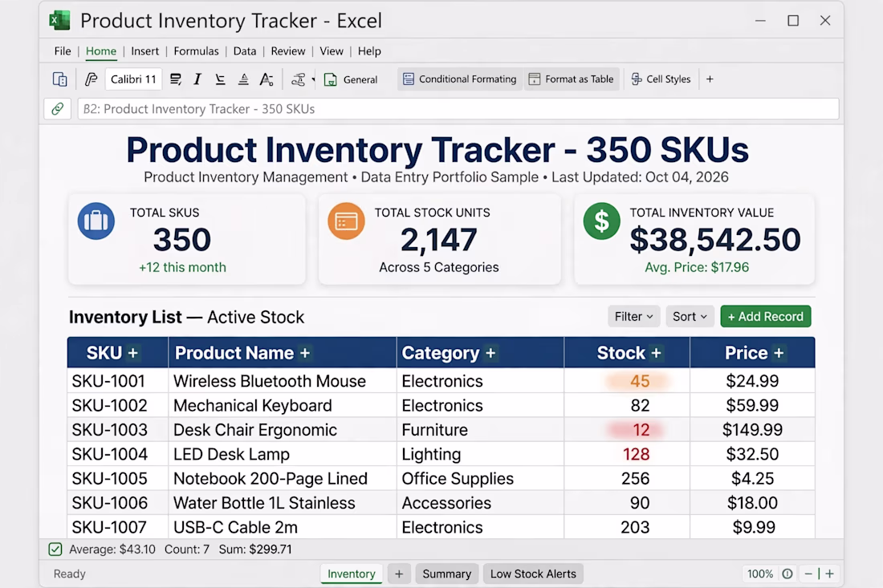Click the General number format icon
The width and height of the screenshot is (883, 588).
(x=331, y=79)
